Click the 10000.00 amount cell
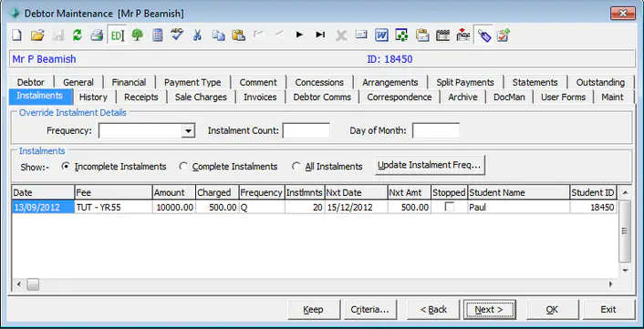The height and width of the screenshot is (329, 644). coord(173,207)
